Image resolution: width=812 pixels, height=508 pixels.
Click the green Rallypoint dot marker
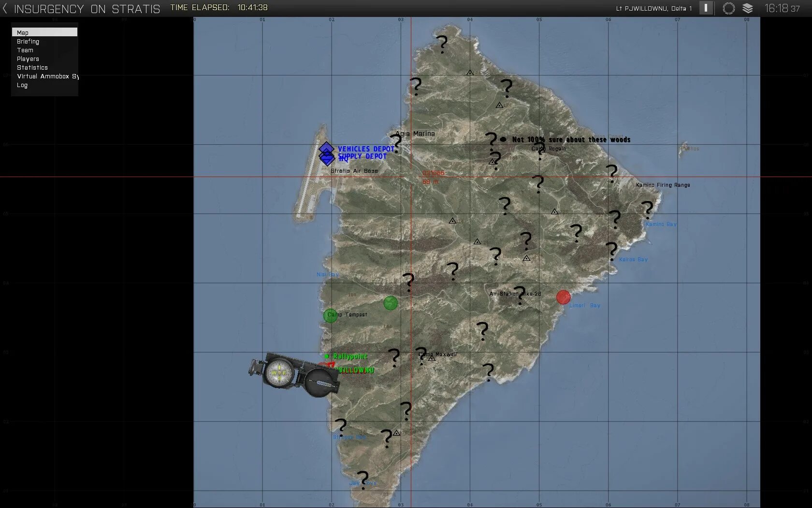pos(327,356)
